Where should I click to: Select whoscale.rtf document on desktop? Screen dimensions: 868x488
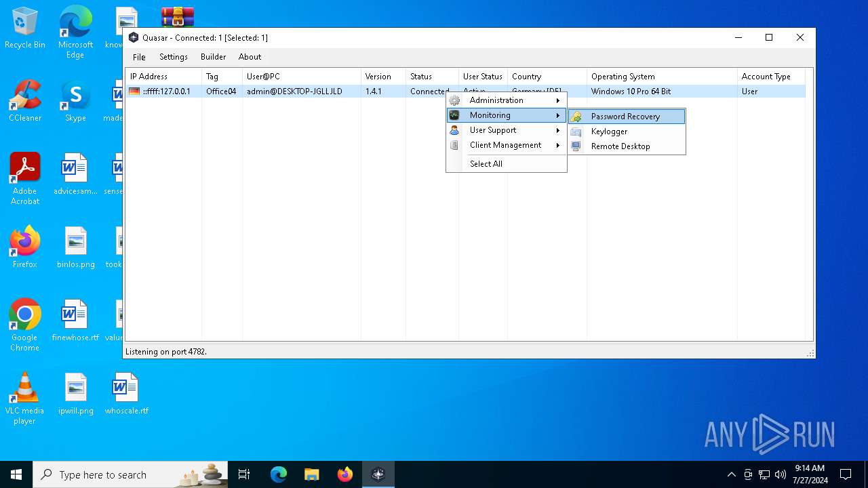126,394
